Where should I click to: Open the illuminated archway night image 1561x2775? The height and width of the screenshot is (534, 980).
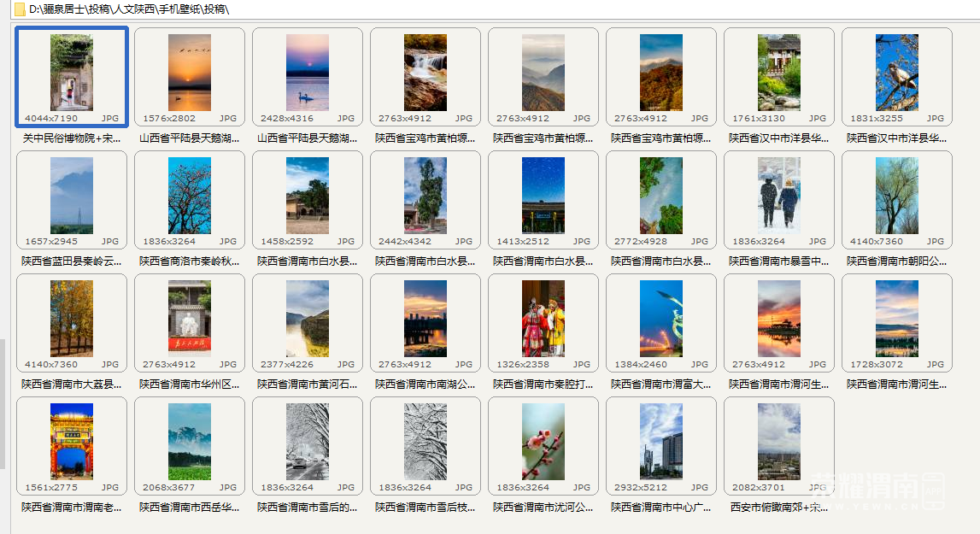click(x=72, y=442)
